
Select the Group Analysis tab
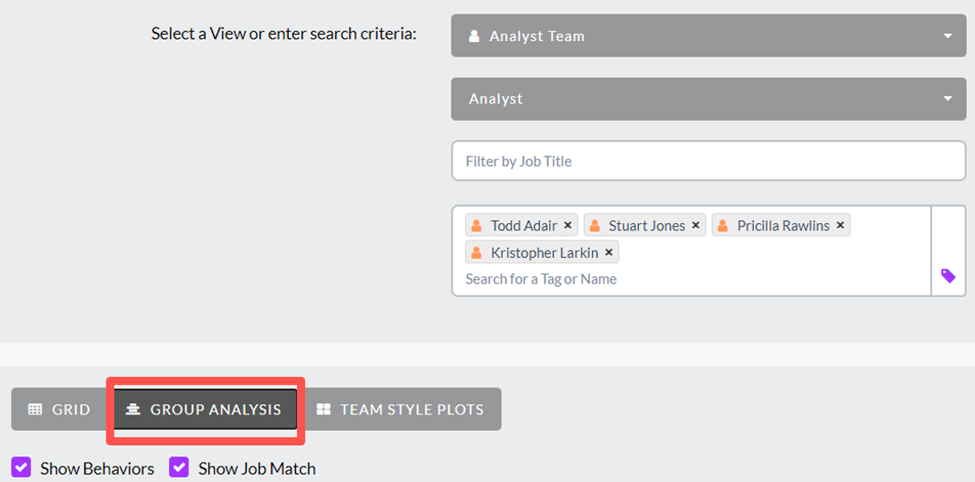click(205, 409)
